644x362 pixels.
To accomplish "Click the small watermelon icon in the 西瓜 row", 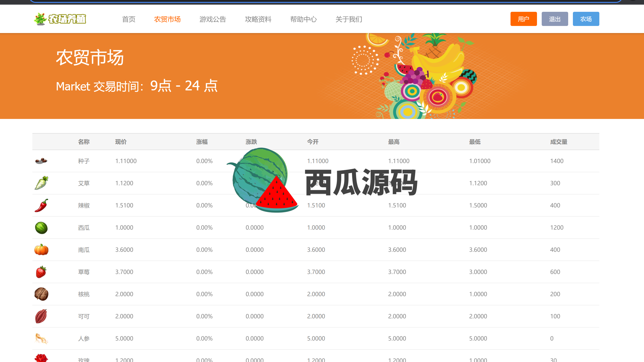I will coord(41,228).
